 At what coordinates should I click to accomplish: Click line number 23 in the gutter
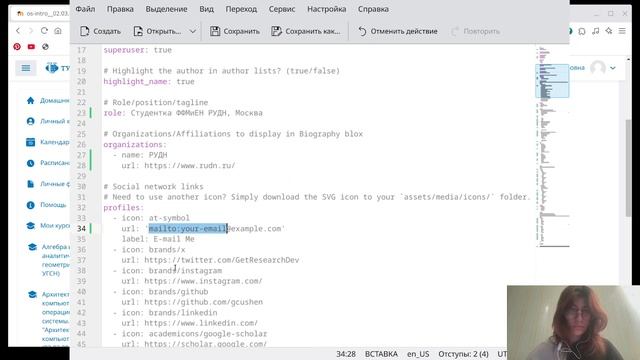point(81,113)
